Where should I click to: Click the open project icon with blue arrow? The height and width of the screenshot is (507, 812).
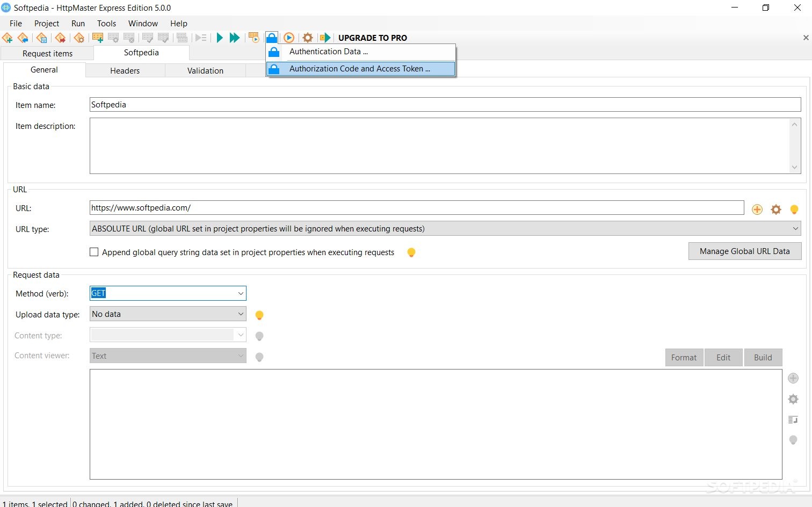(x=23, y=38)
